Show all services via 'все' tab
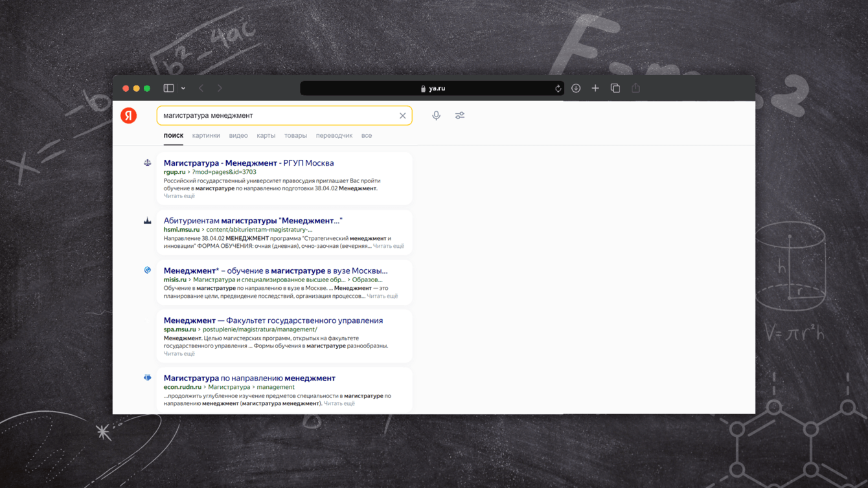 coord(367,136)
